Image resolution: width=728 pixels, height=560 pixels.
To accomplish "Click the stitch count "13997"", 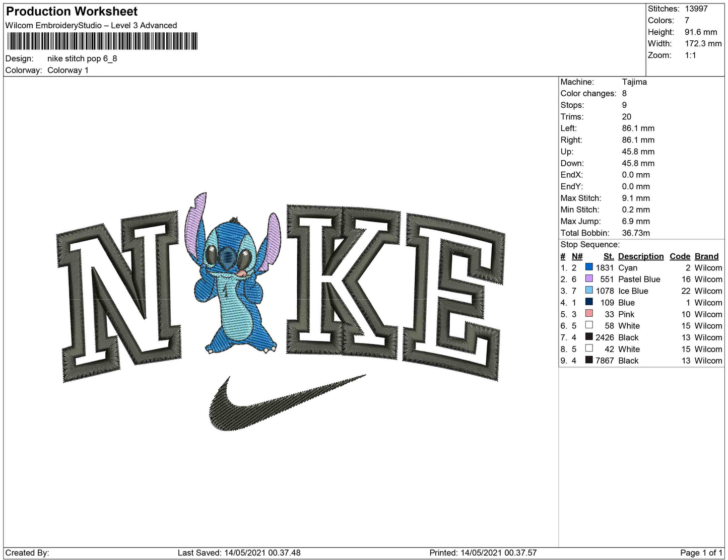I will [696, 9].
